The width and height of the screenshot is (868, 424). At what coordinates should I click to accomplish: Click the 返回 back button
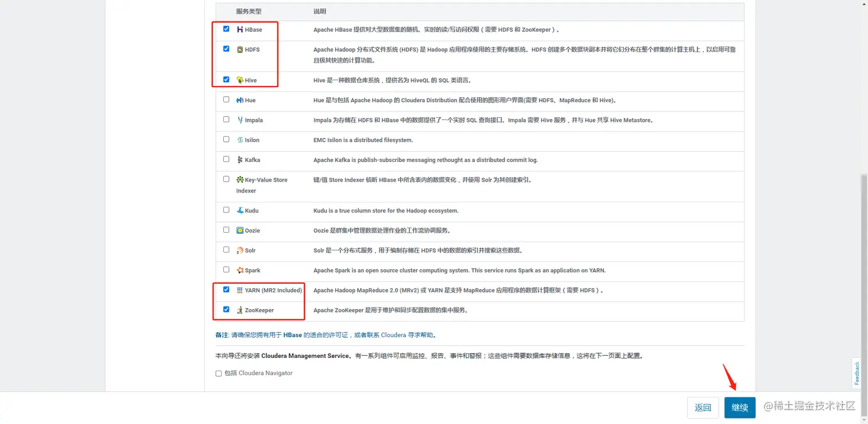(703, 407)
